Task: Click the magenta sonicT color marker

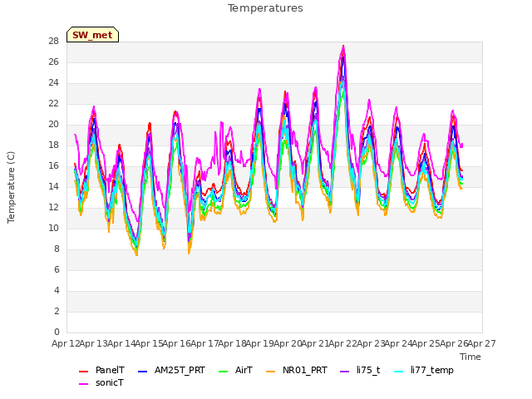Action: [83, 384]
